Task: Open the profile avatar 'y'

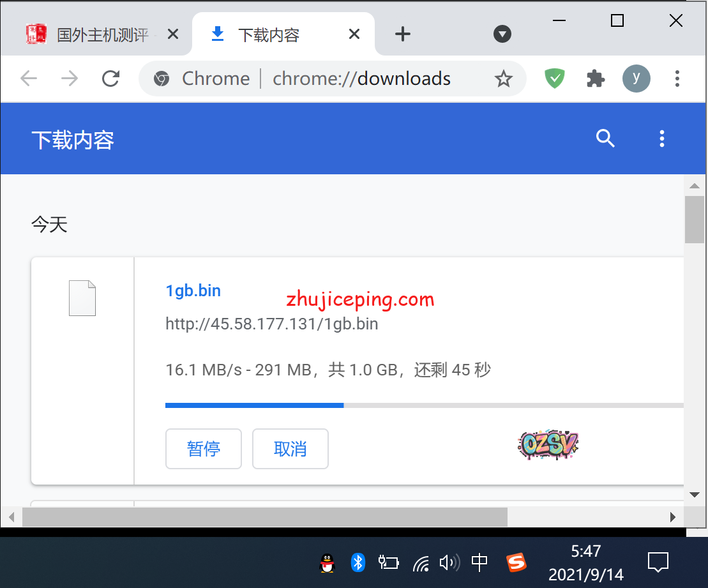Action: pos(636,79)
